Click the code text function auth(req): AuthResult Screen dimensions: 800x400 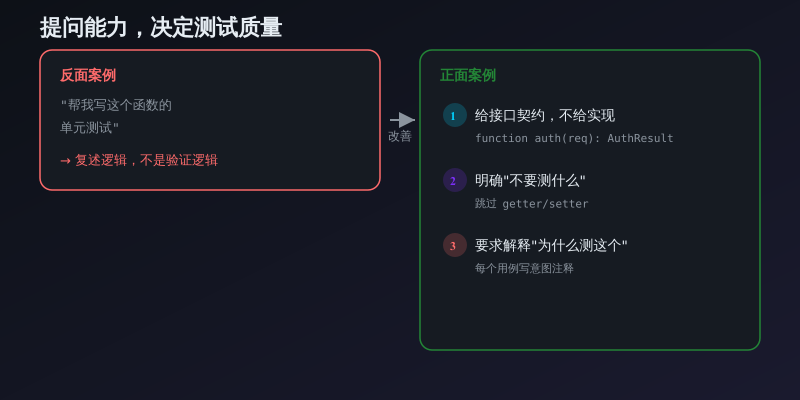[x=574, y=138]
